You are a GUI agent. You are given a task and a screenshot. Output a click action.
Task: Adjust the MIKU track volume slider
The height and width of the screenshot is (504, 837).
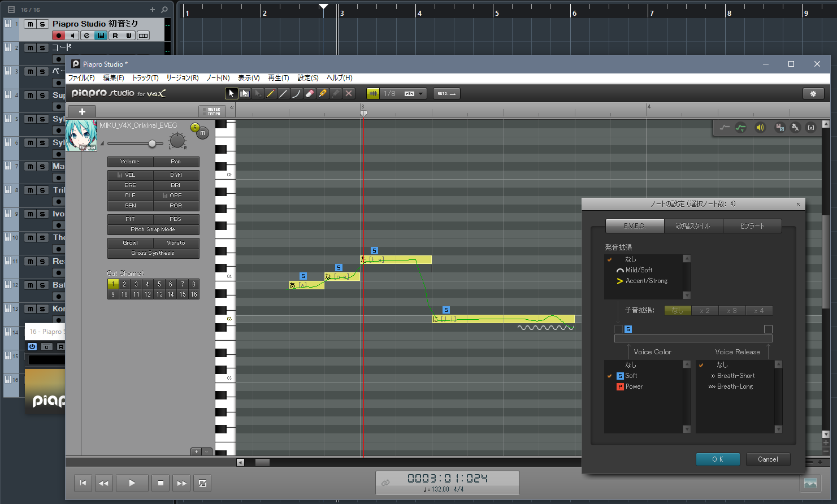(x=152, y=144)
